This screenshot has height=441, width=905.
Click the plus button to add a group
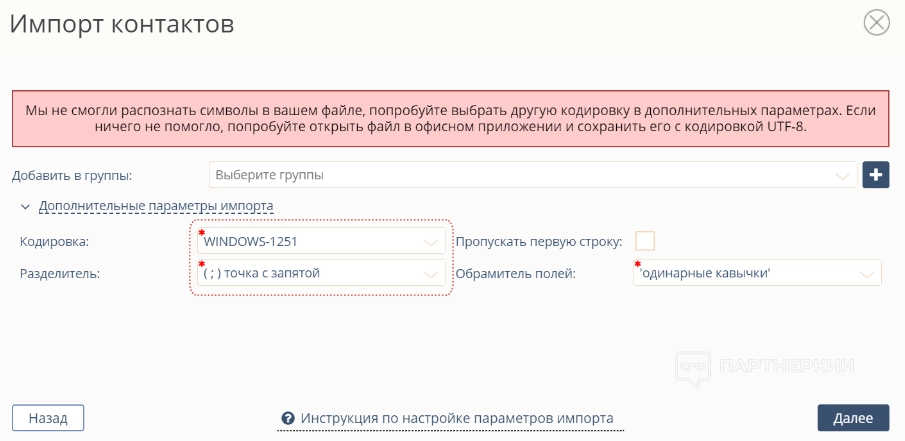pyautogui.click(x=876, y=175)
